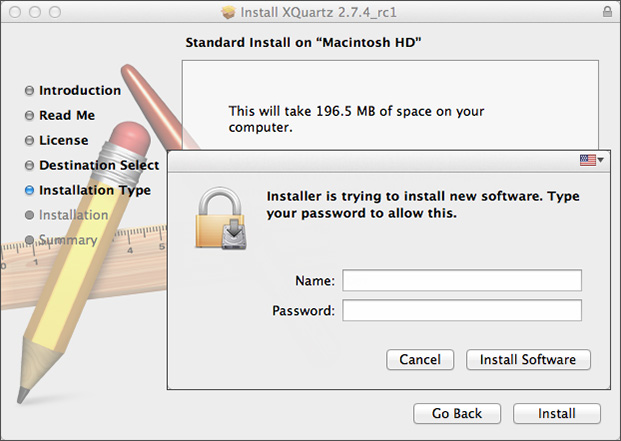Click the Destination Select step bullet

click(x=29, y=166)
